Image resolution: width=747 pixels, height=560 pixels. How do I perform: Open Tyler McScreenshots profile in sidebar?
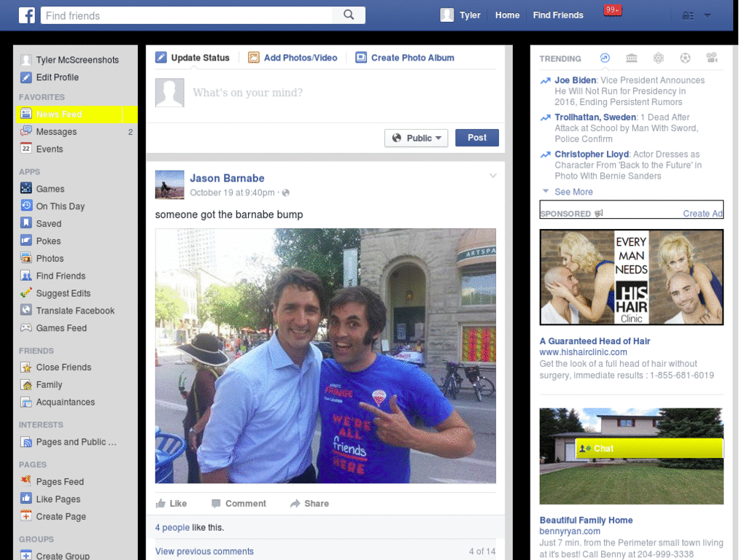(69, 60)
